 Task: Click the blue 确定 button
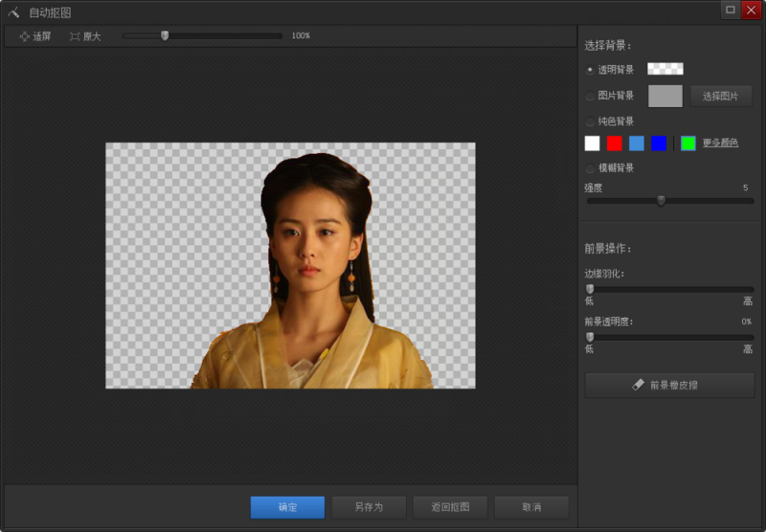(x=288, y=507)
